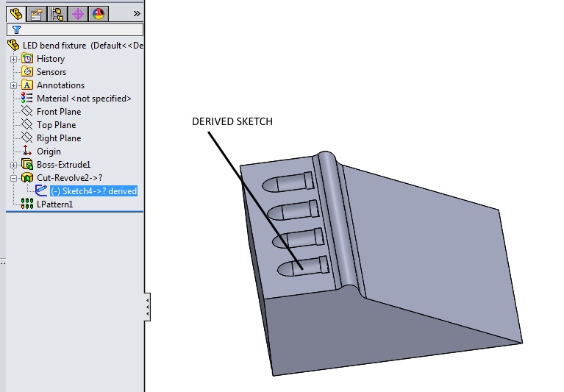Click the History clock folder icon
The height and width of the screenshot is (392, 564).
click(x=27, y=59)
